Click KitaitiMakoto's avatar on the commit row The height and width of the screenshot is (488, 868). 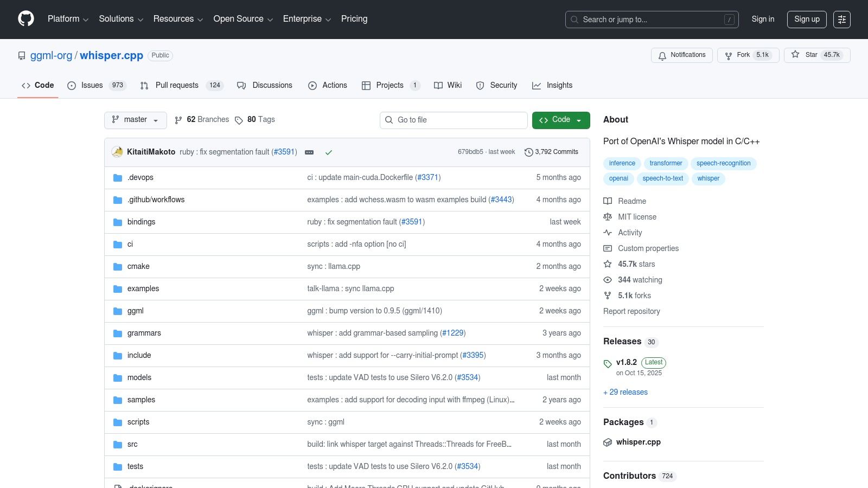[x=117, y=152]
